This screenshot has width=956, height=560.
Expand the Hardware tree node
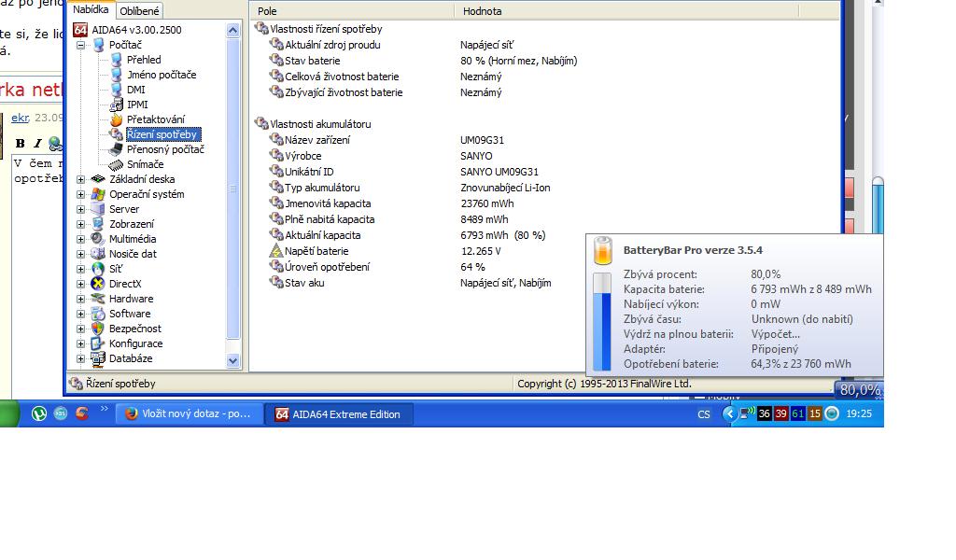point(80,299)
